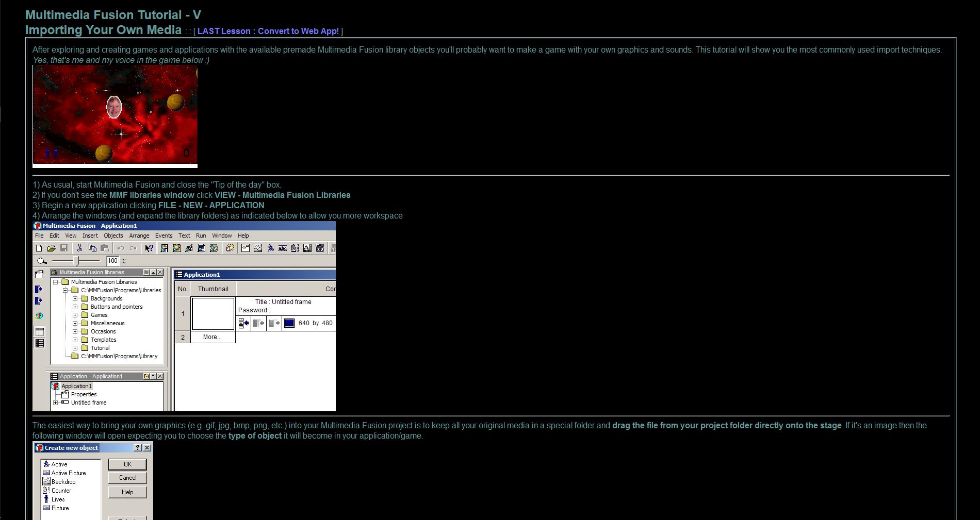Click the abc text object icon
Image resolution: width=980 pixels, height=520 pixels.
point(283,248)
